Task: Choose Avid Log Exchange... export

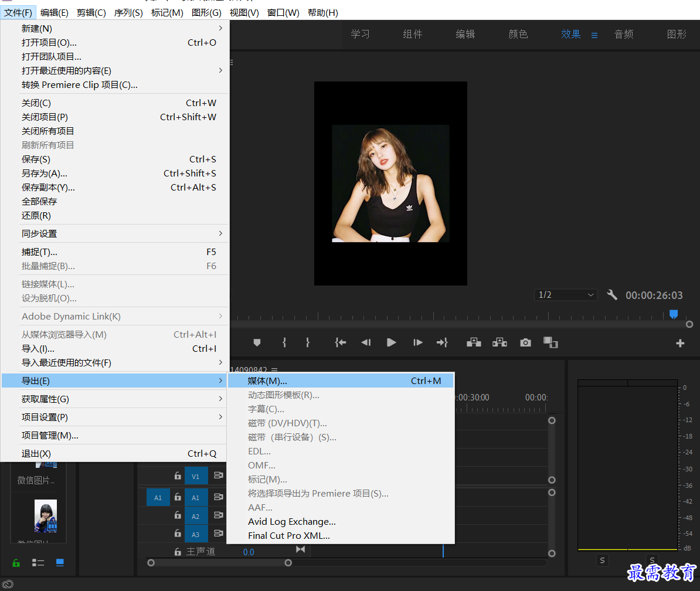Action: [x=341, y=521]
